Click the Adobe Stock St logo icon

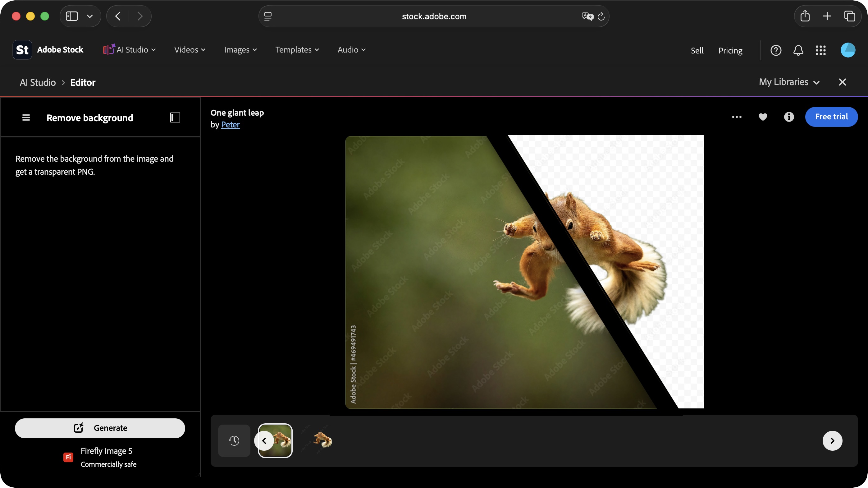click(x=22, y=50)
